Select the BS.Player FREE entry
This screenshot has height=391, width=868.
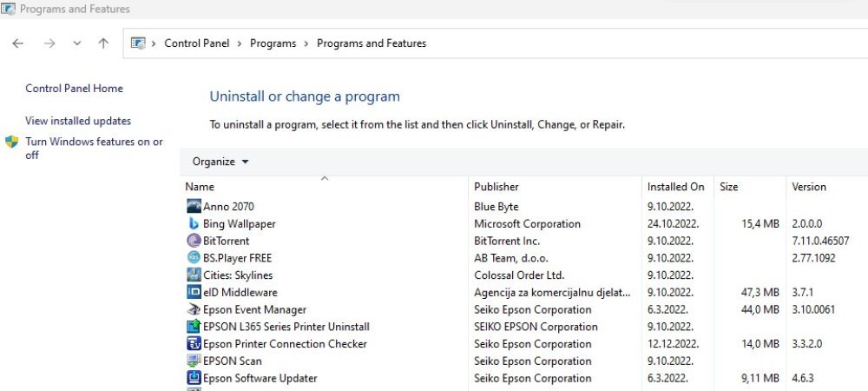(238, 258)
